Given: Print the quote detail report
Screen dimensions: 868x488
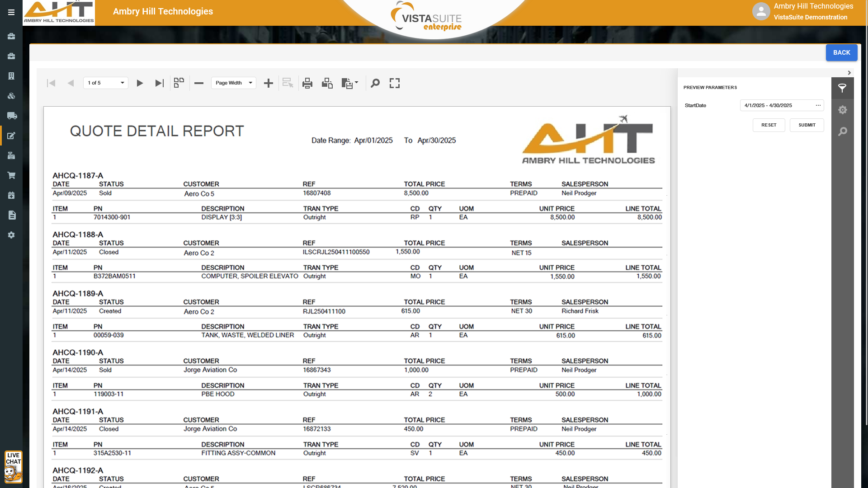Looking at the screenshot, I should [x=307, y=83].
